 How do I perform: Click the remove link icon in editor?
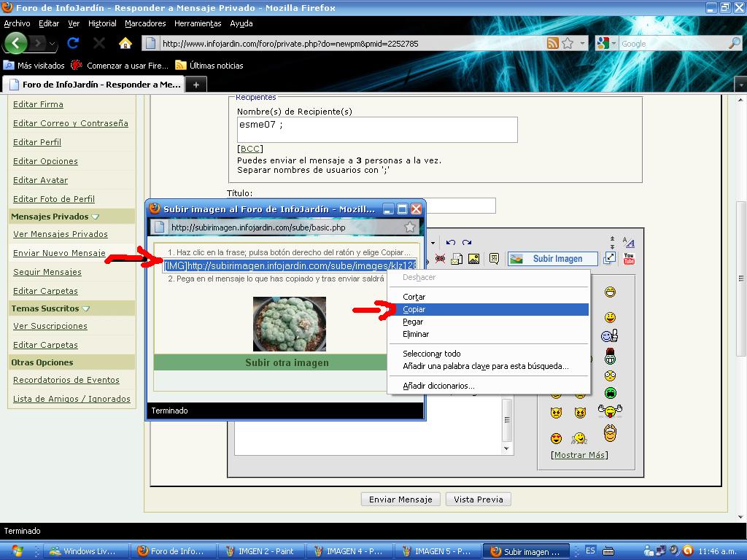click(x=440, y=259)
